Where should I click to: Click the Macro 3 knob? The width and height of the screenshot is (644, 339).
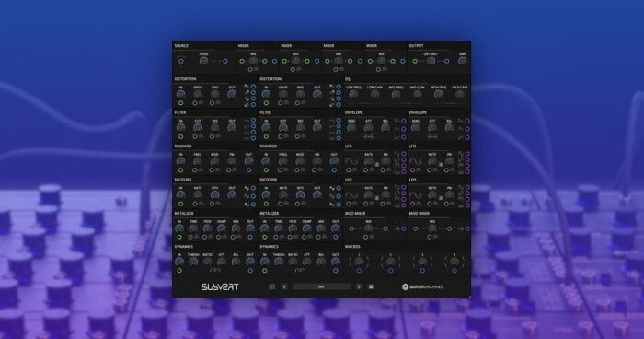[x=422, y=262]
